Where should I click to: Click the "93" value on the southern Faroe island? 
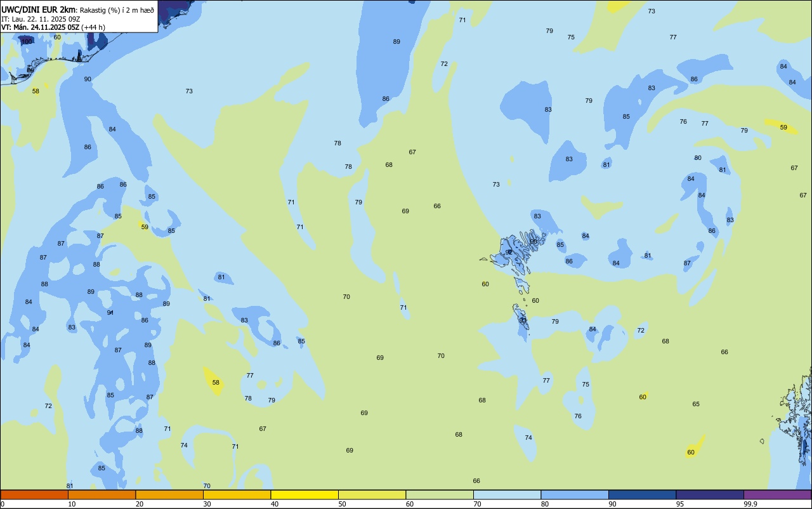tap(523, 320)
